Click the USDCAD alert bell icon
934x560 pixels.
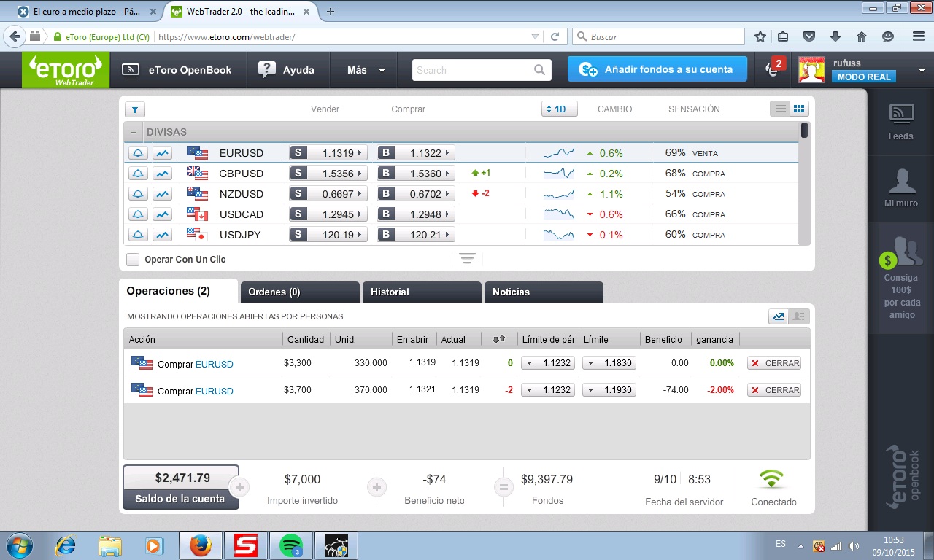click(138, 214)
